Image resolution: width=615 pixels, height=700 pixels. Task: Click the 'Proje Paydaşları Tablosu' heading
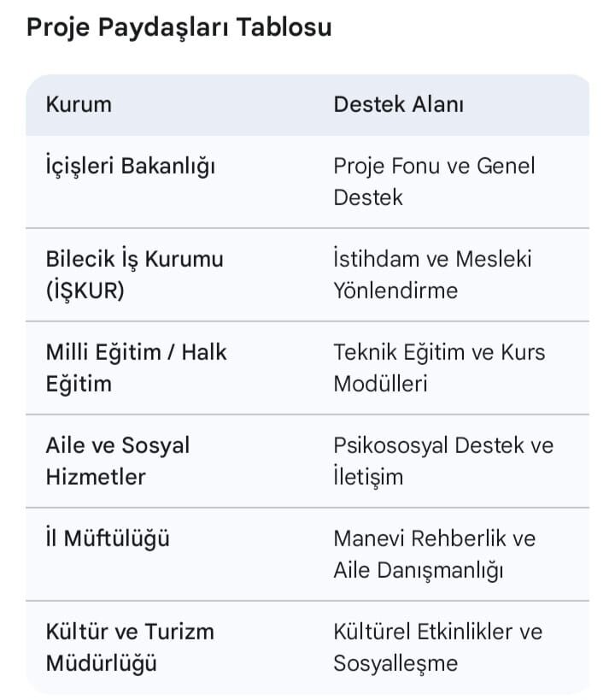[179, 27]
